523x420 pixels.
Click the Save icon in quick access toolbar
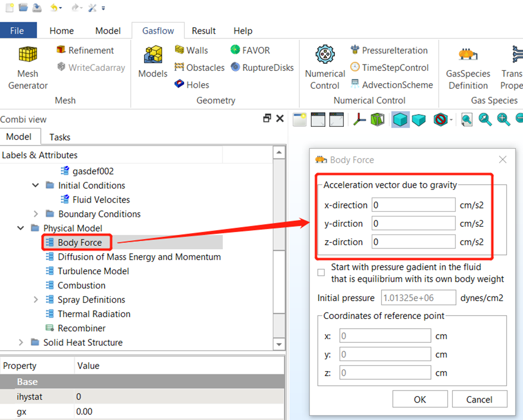[x=37, y=8]
